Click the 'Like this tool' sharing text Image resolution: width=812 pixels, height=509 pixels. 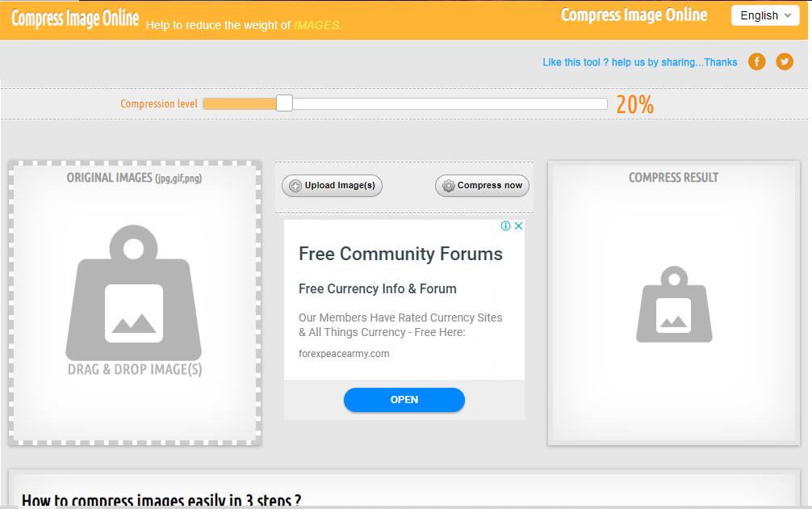[x=639, y=62]
